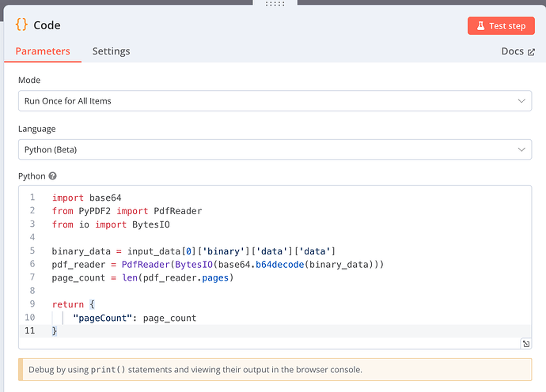The image size is (546, 392).
Task: Click the Test step button
Action: (x=501, y=26)
